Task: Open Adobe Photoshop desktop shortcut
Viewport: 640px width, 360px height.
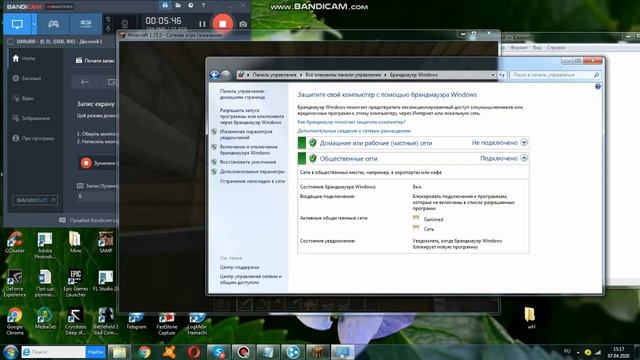Action: 45,245
